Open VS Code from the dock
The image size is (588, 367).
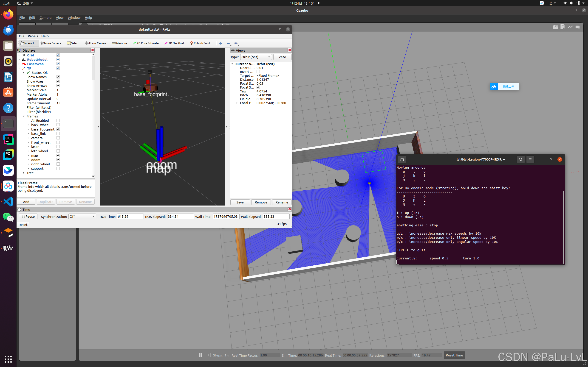[x=8, y=201]
